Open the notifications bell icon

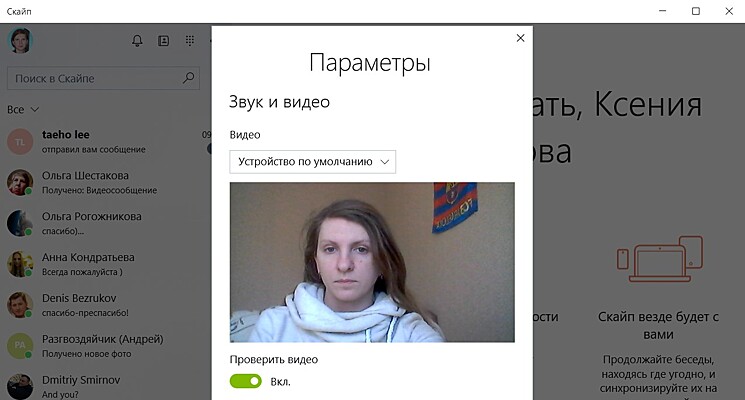point(138,41)
